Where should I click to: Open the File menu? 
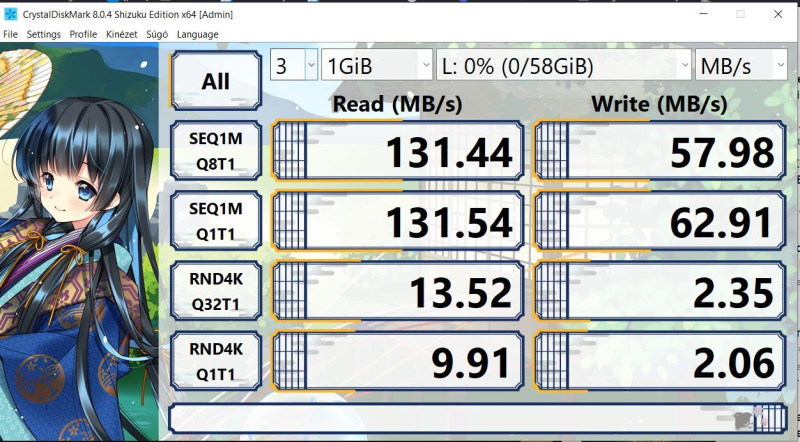click(x=10, y=34)
